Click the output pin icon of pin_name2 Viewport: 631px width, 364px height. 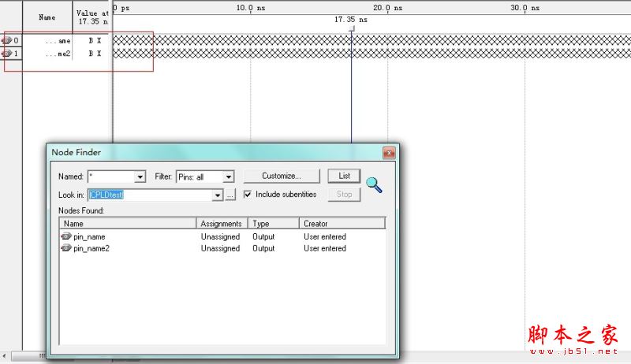tap(66, 248)
